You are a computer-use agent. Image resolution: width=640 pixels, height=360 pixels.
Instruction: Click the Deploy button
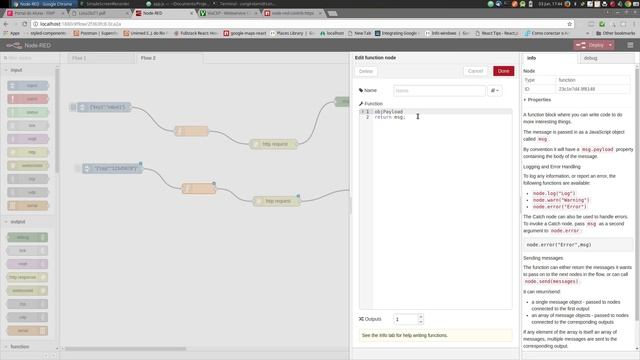pyautogui.click(x=590, y=45)
